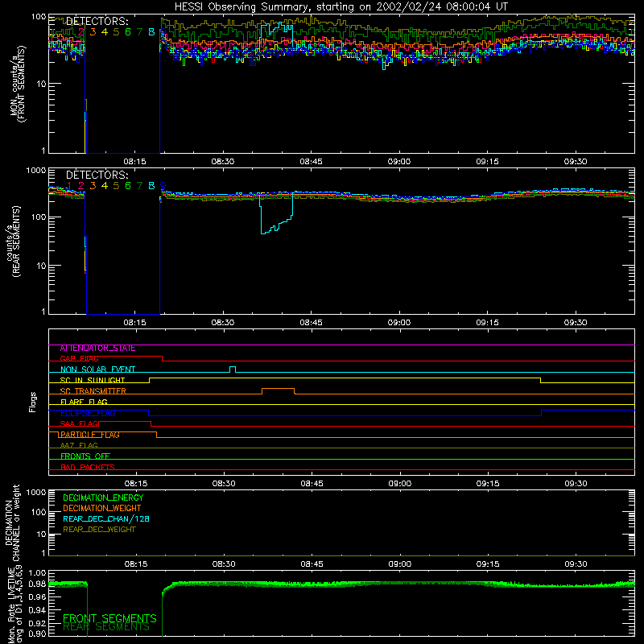Select detector 8 legend number in front segments plot
This screenshot has height=644, width=644.
point(151,31)
